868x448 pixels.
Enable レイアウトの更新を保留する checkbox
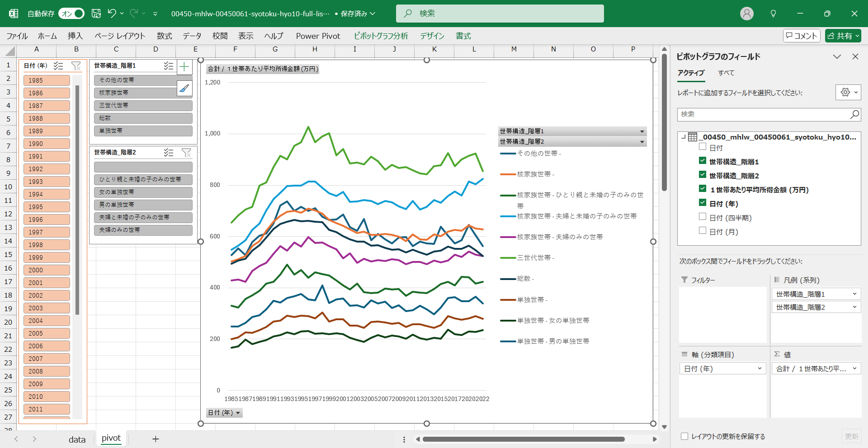684,436
